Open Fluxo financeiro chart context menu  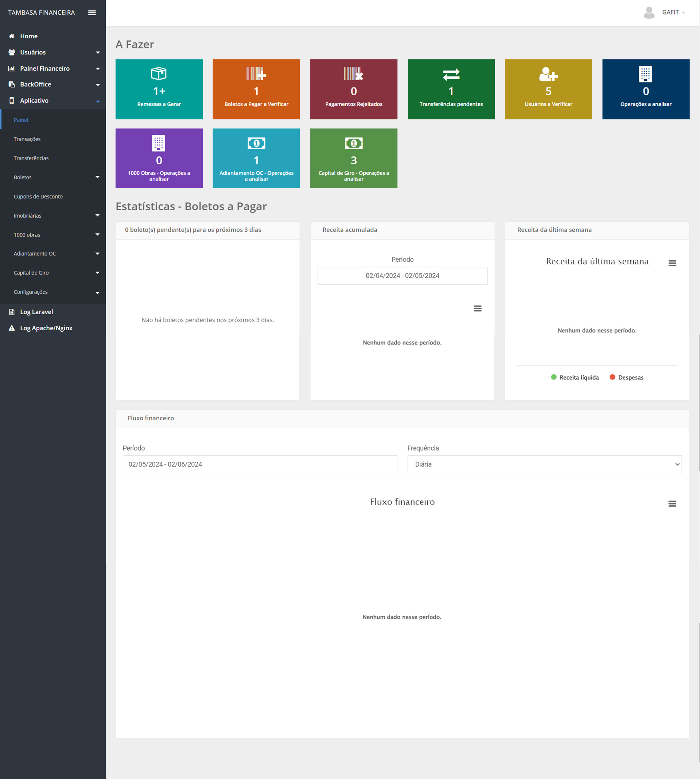pos(672,504)
